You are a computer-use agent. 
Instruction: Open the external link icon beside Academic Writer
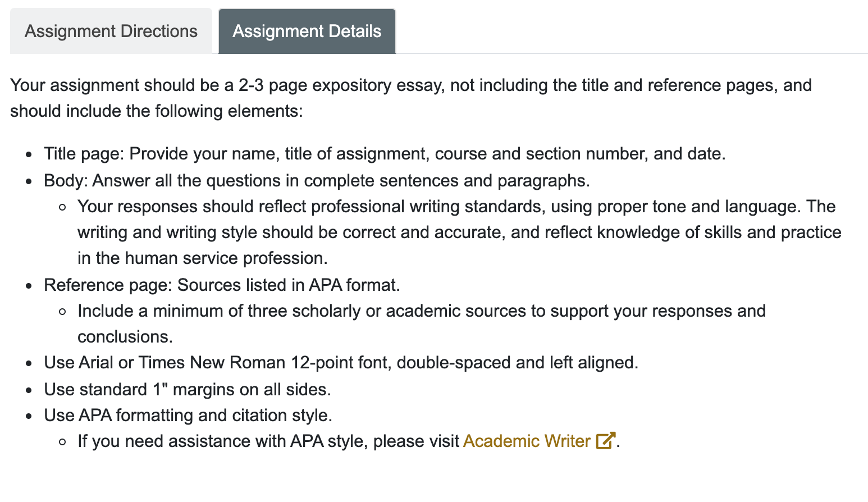[606, 441]
